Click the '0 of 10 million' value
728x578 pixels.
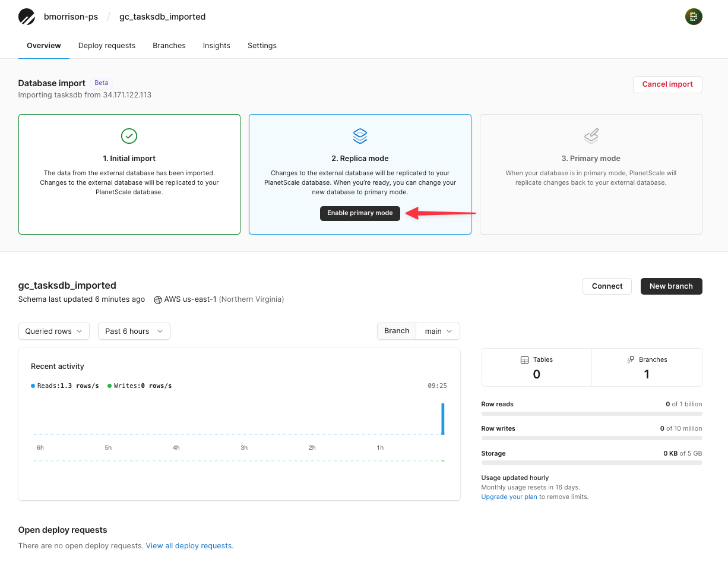point(681,429)
